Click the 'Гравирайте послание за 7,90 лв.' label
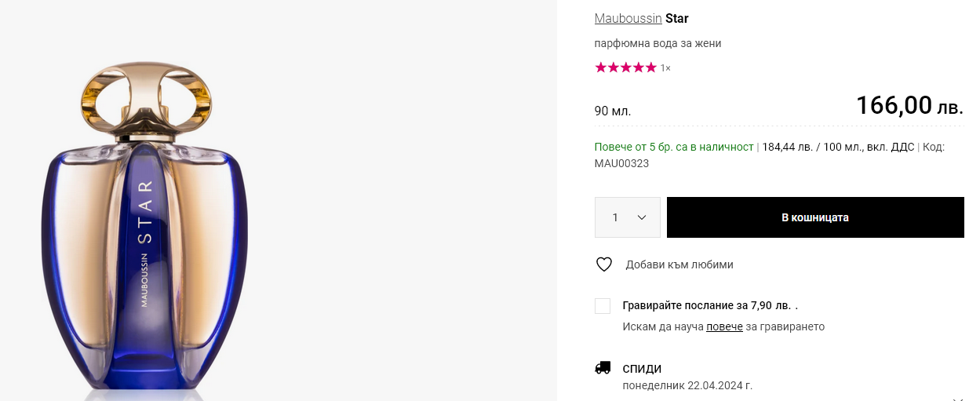980x401 pixels. (709, 305)
